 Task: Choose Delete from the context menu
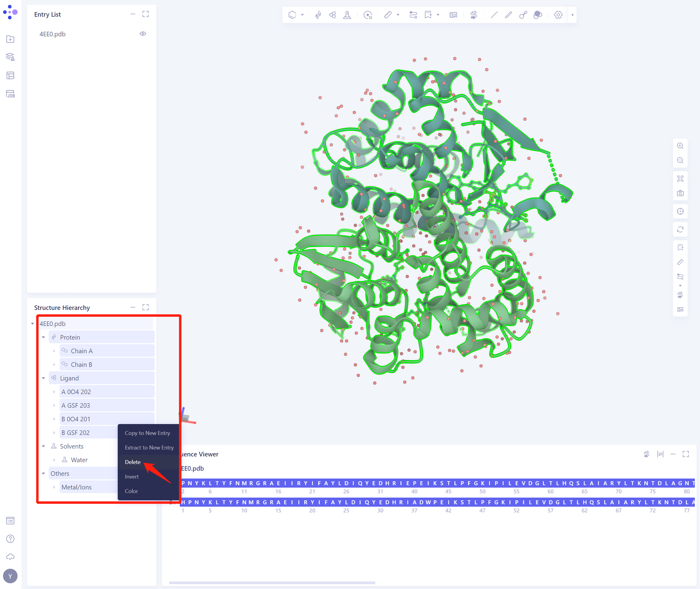click(x=133, y=462)
